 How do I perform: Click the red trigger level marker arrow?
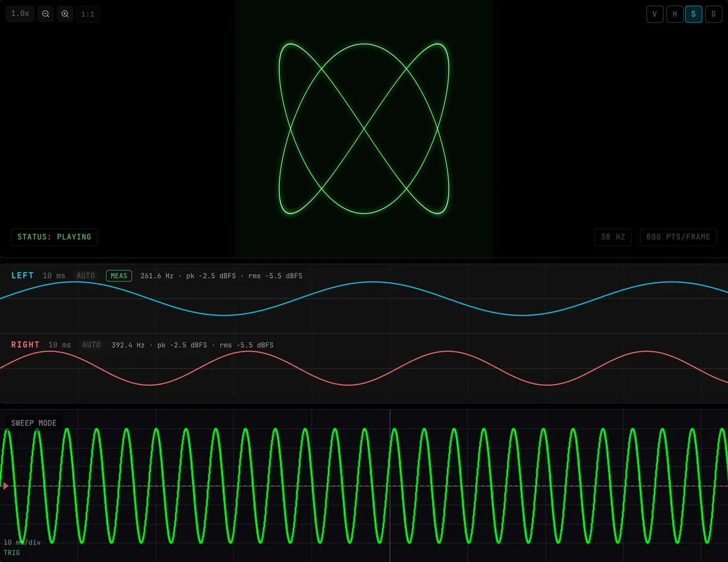[x=6, y=486]
